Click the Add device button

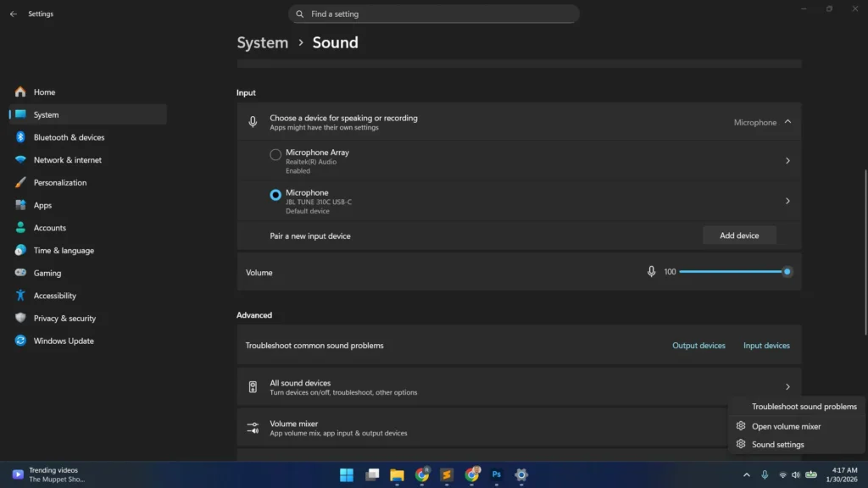[x=738, y=235]
